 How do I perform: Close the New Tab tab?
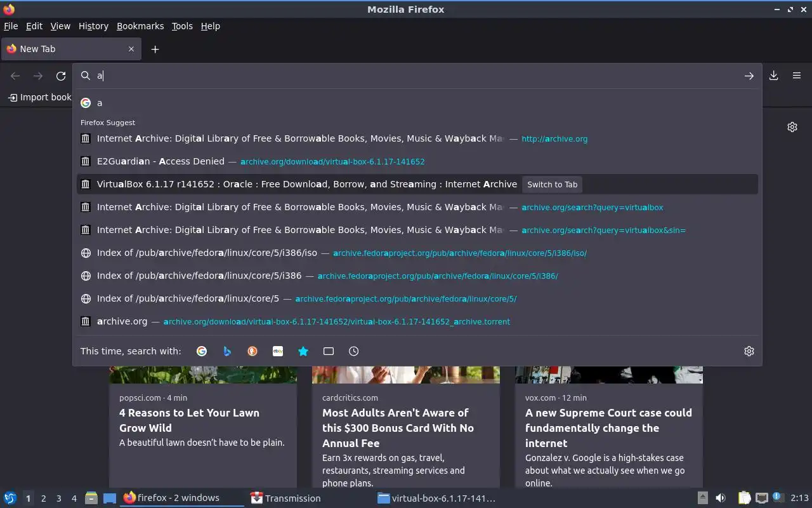pos(131,49)
